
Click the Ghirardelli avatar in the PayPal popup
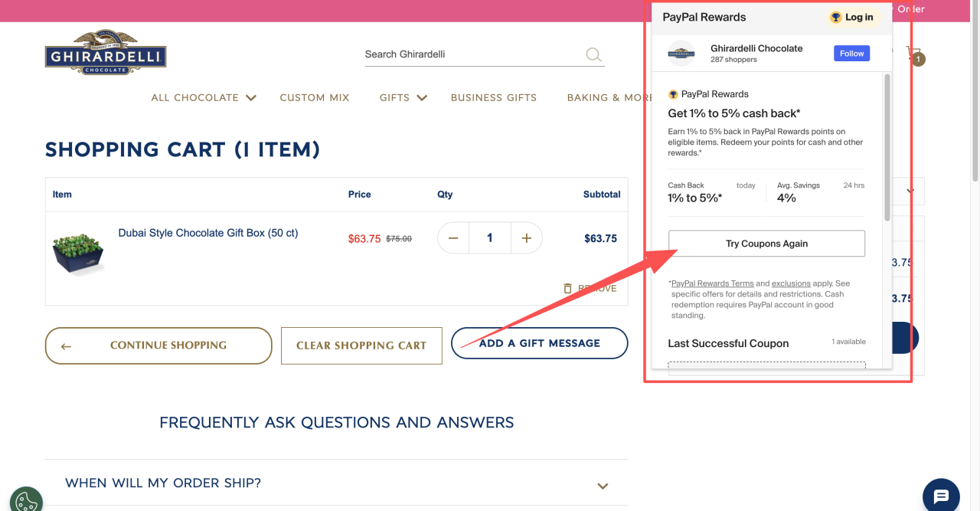[x=681, y=53]
